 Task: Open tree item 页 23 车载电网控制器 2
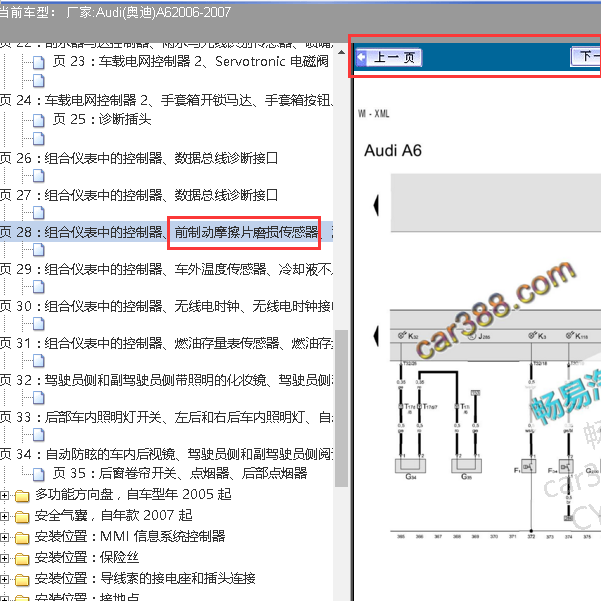tap(190, 61)
